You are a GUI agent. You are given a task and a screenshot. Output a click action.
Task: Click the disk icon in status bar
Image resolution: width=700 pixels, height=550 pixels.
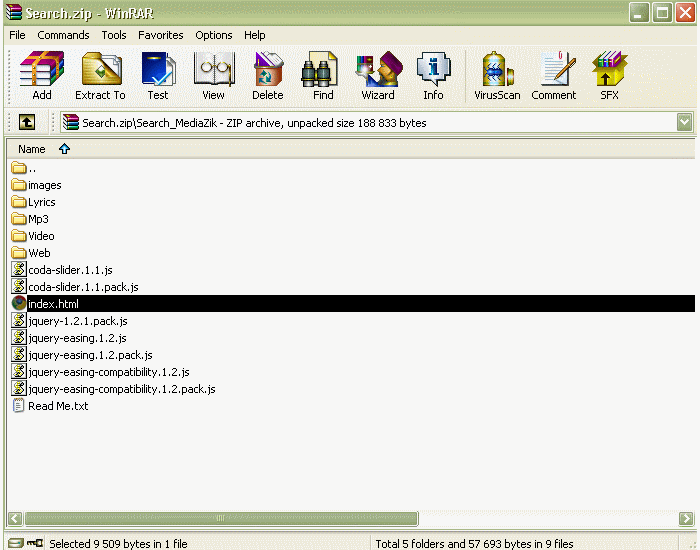click(x=16, y=543)
